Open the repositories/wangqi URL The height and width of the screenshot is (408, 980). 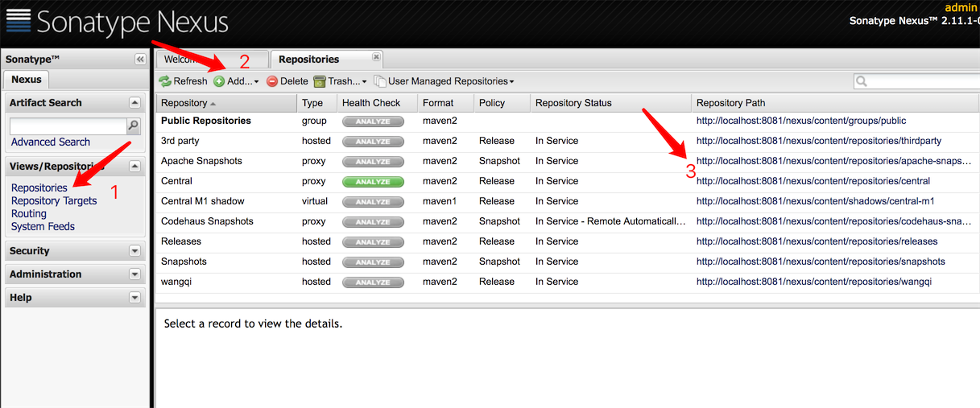814,282
